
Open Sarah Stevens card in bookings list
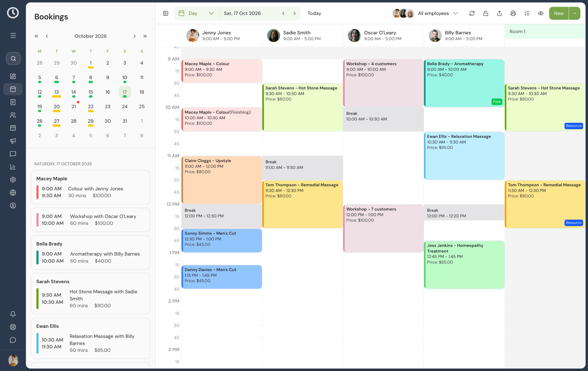91,293
